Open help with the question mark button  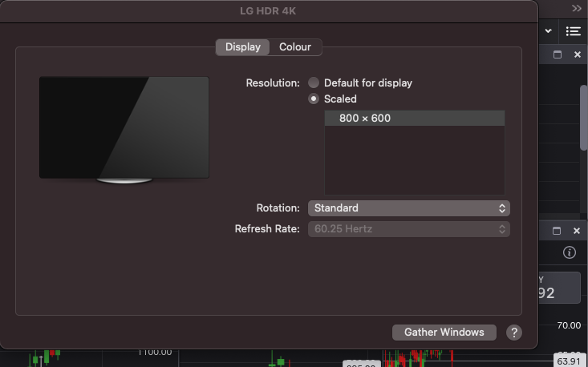[x=513, y=333]
